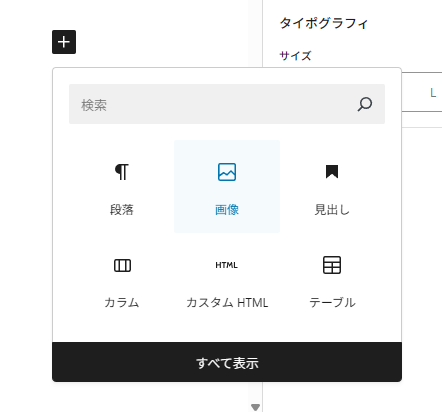Click the black plus block inserter button

pyautogui.click(x=64, y=42)
